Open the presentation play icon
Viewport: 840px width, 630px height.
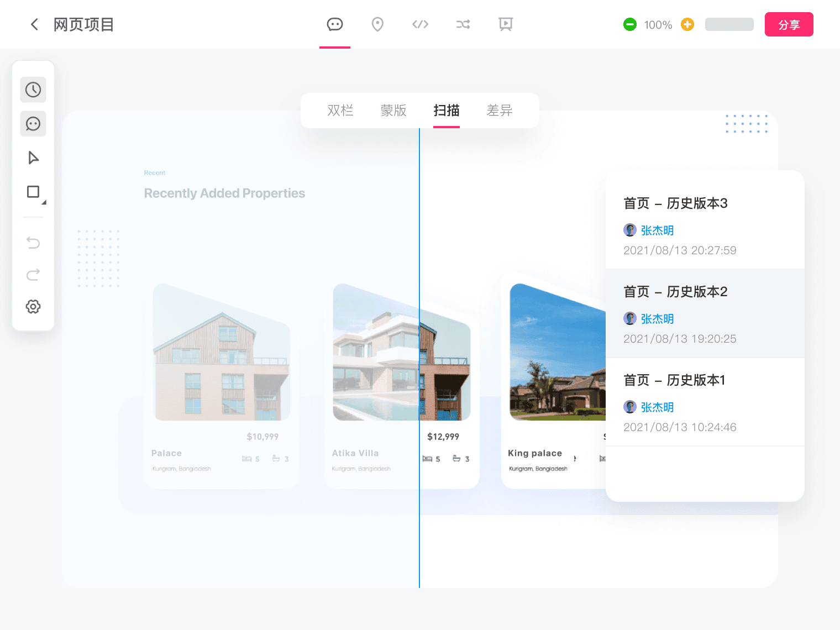(x=506, y=24)
